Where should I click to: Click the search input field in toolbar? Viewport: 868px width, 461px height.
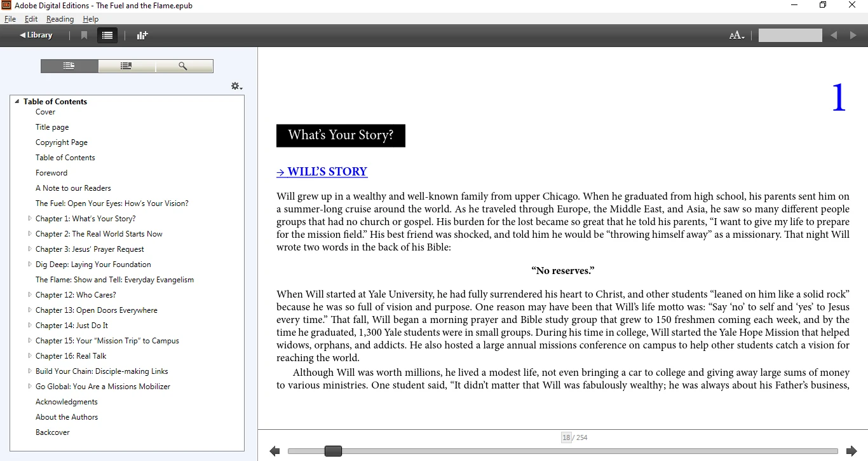[790, 36]
